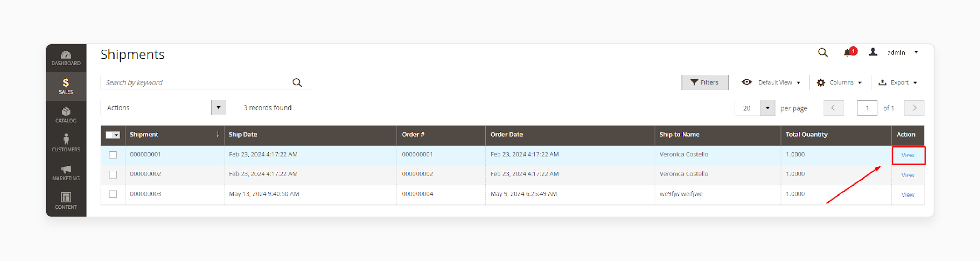Open the mass-select dropdown in table header
This screenshot has width=980, height=261.
coord(113,135)
